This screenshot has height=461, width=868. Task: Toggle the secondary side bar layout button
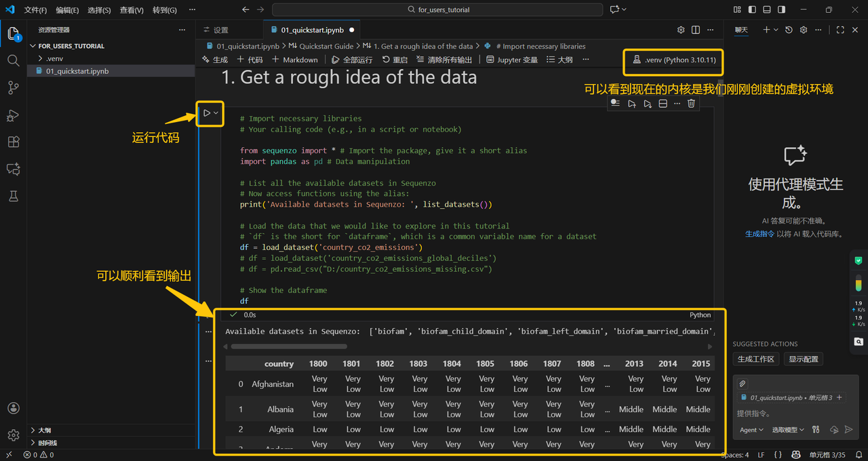coord(782,9)
